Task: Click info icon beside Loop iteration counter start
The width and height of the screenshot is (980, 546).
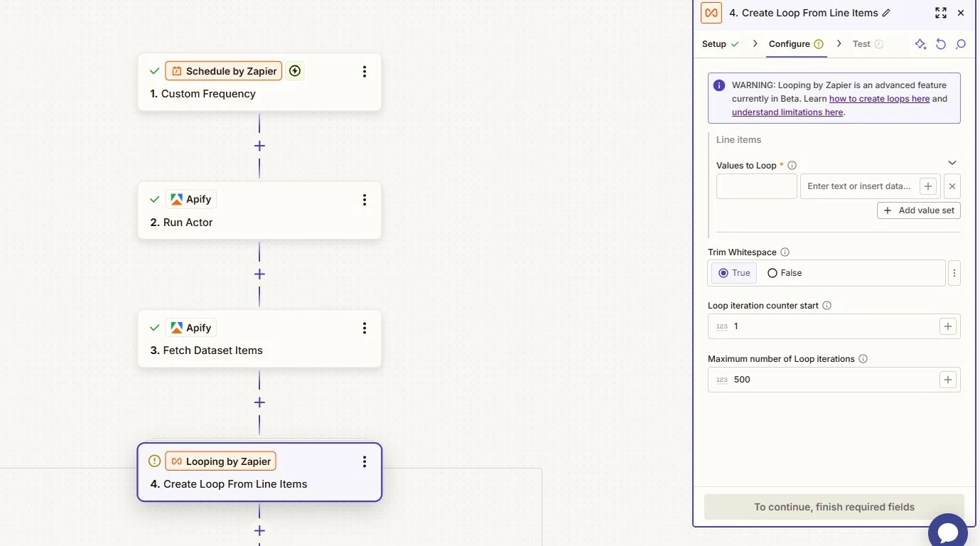Action: (x=826, y=306)
